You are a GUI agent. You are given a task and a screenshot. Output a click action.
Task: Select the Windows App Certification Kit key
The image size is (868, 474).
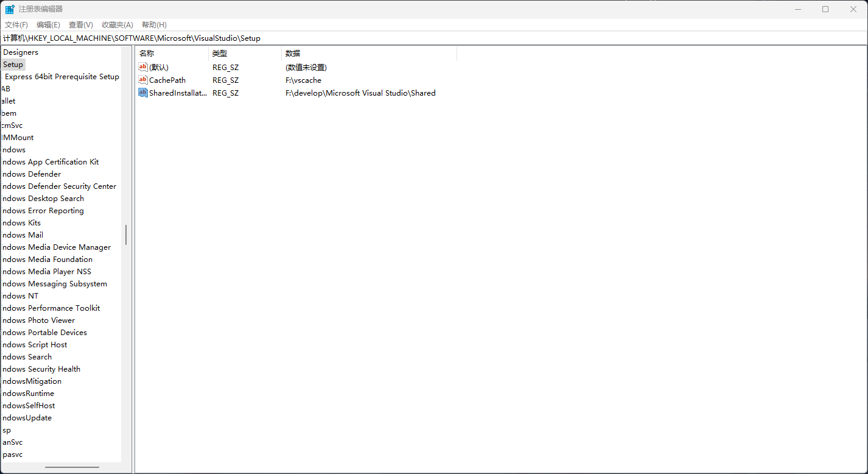pyautogui.click(x=50, y=162)
